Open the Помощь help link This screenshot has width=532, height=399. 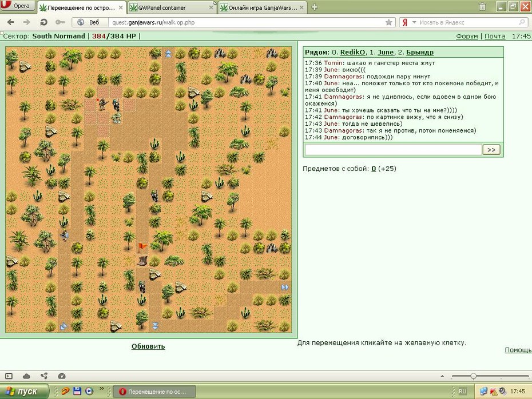pos(518,350)
